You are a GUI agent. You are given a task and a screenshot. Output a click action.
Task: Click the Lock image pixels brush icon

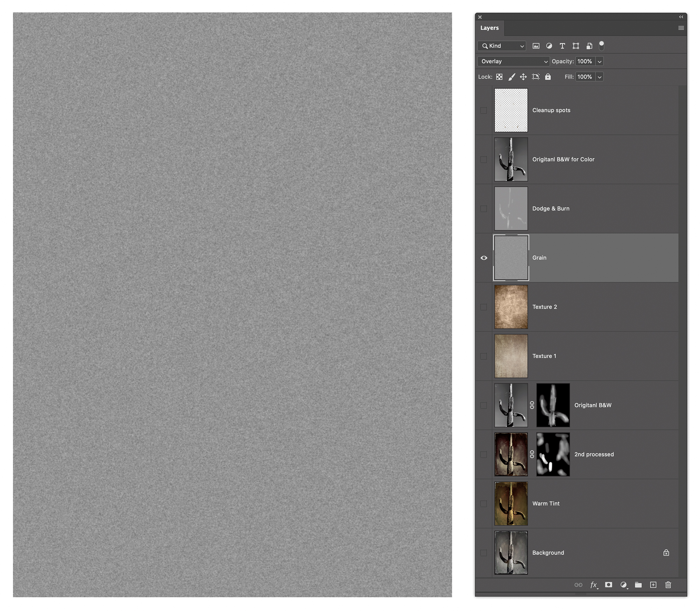click(512, 77)
